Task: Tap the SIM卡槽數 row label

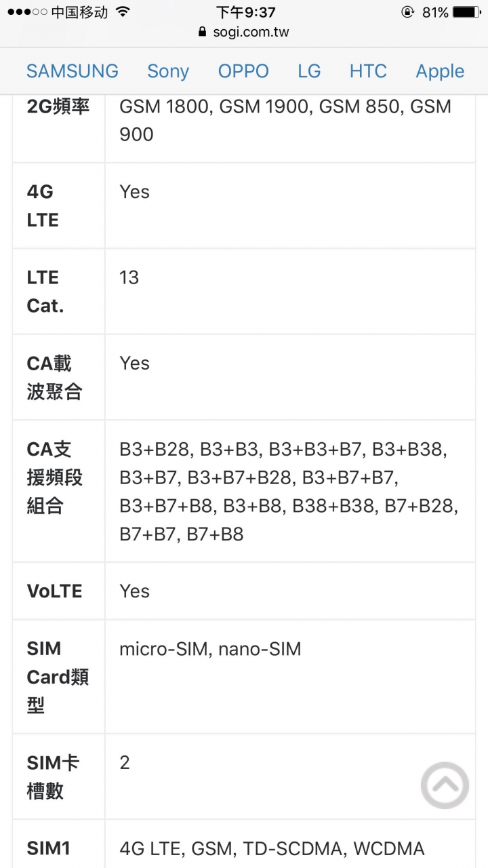Action: (x=54, y=777)
